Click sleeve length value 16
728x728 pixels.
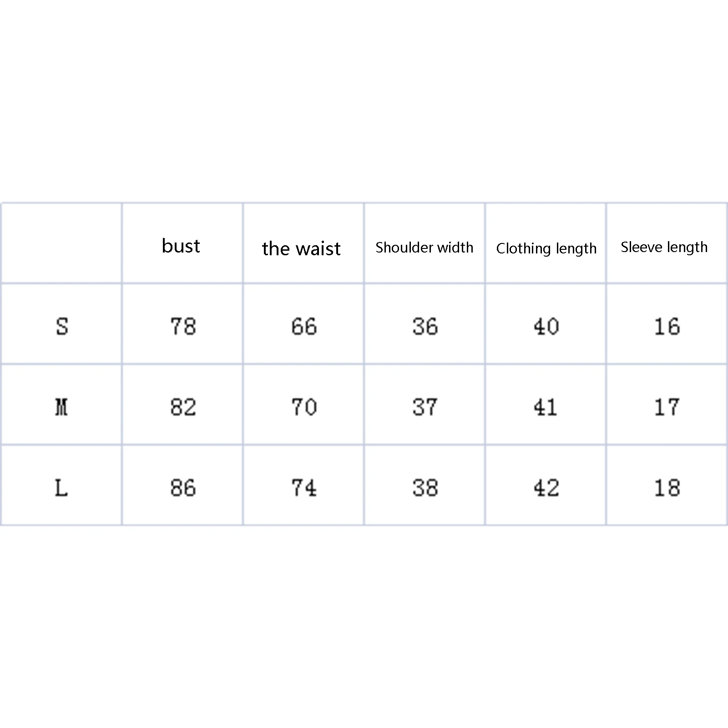pos(667,326)
